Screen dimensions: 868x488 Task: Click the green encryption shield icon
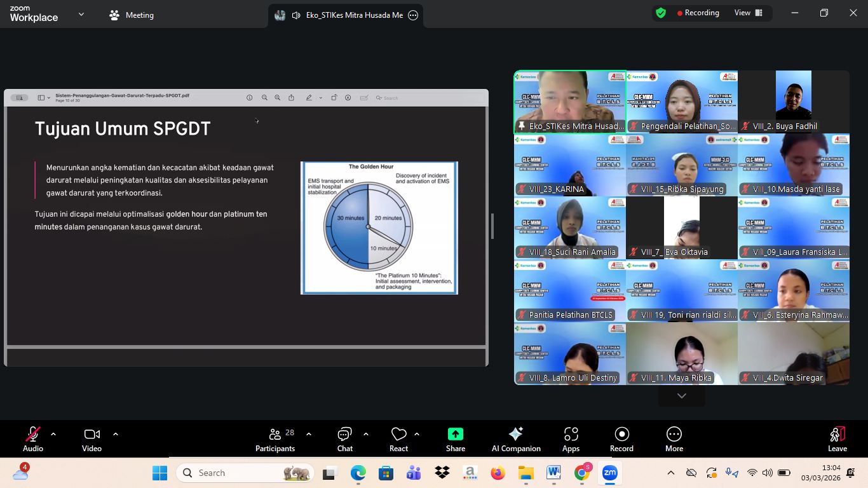[661, 13]
